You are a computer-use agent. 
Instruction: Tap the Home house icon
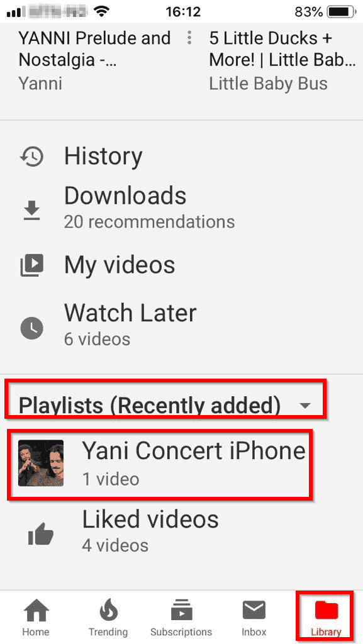[36, 610]
